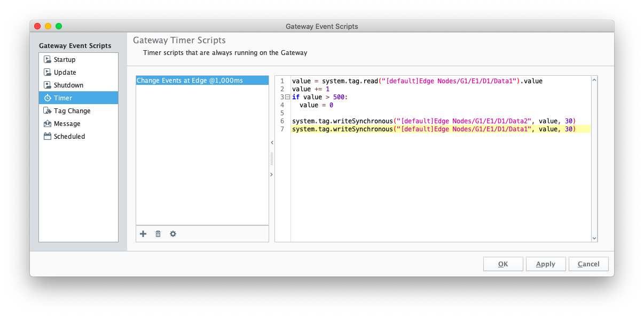Viewport: 644px width, 316px height.
Task: Click line 5 in the code editor
Action: coord(441,113)
